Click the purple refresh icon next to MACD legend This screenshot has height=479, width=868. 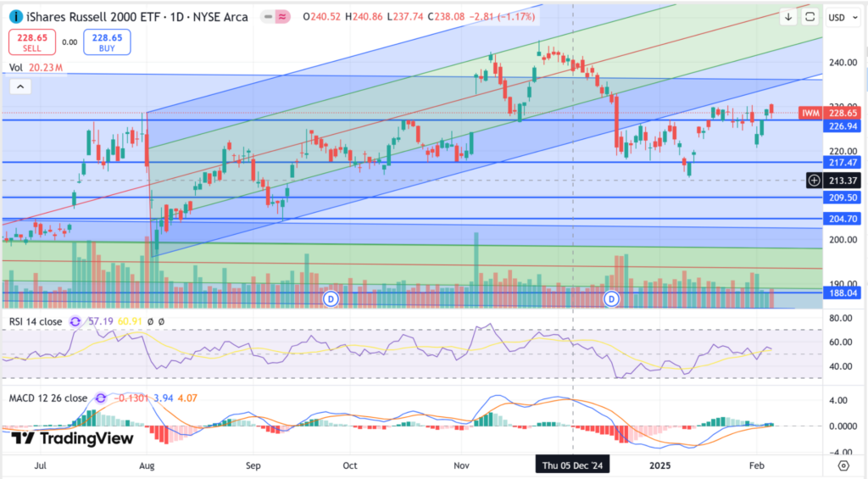[101, 398]
